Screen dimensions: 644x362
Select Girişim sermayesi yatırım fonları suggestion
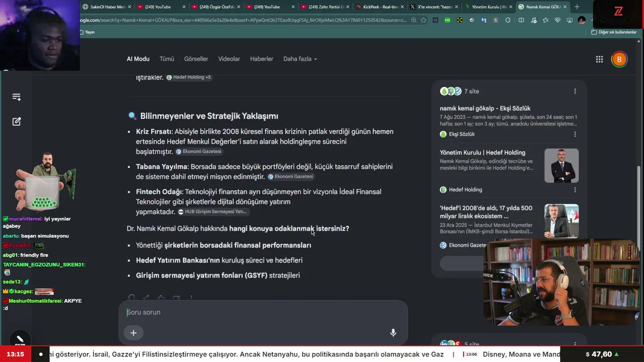pyautogui.click(x=218, y=276)
